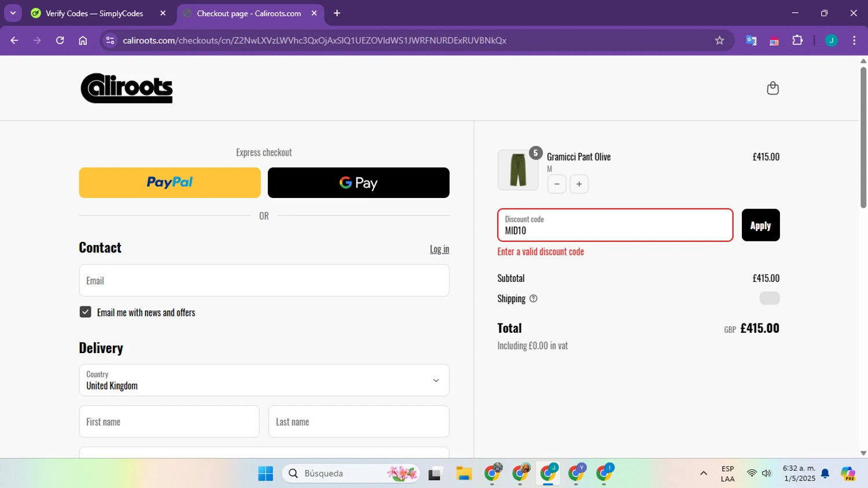The image size is (868, 488).
Task: Bookmark this page with star icon
Action: [x=719, y=41]
